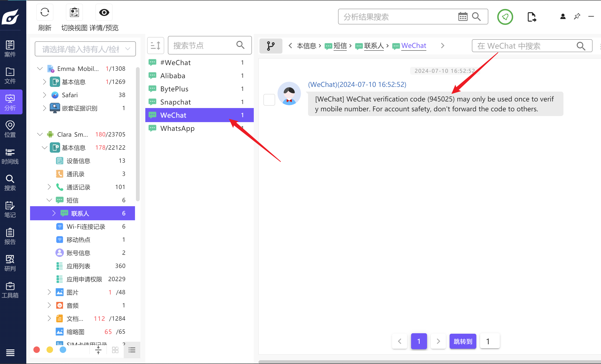Expand the Safari tree node

pos(44,95)
